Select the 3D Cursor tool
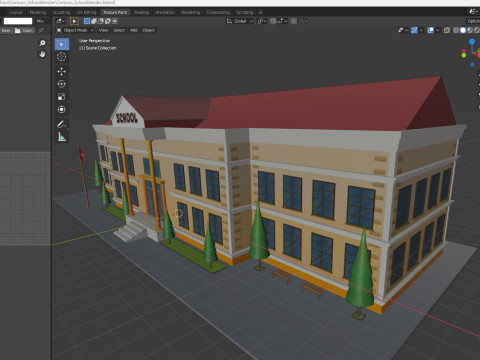480x360 pixels. tap(62, 57)
